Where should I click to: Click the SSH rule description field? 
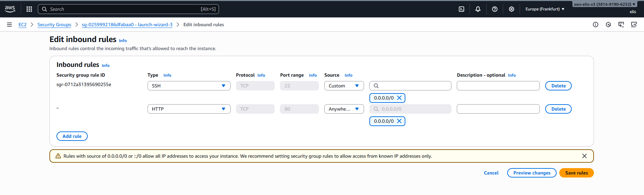point(498,86)
